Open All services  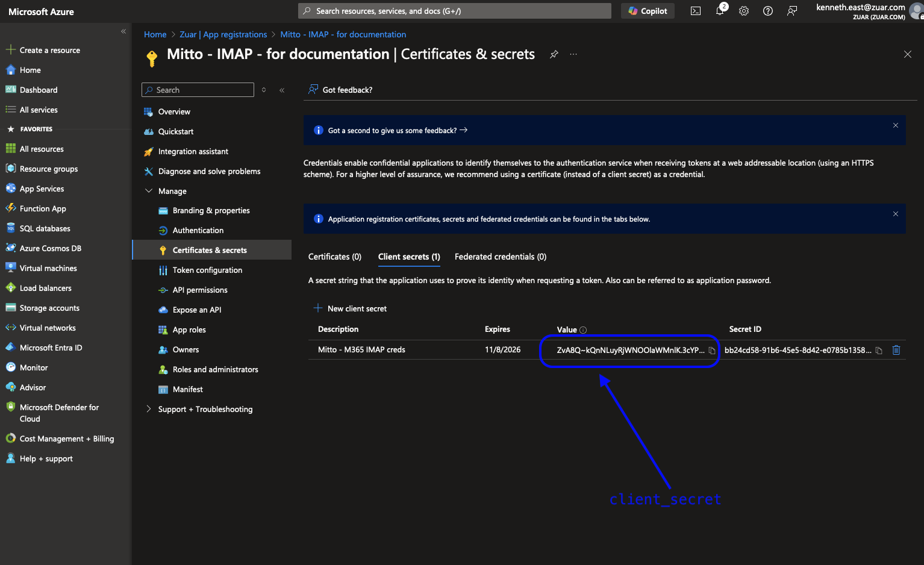[x=39, y=110]
